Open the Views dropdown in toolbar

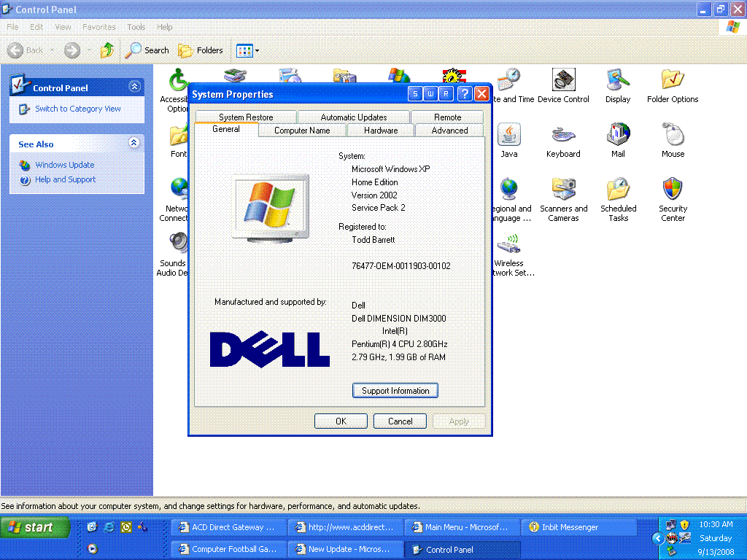248,50
